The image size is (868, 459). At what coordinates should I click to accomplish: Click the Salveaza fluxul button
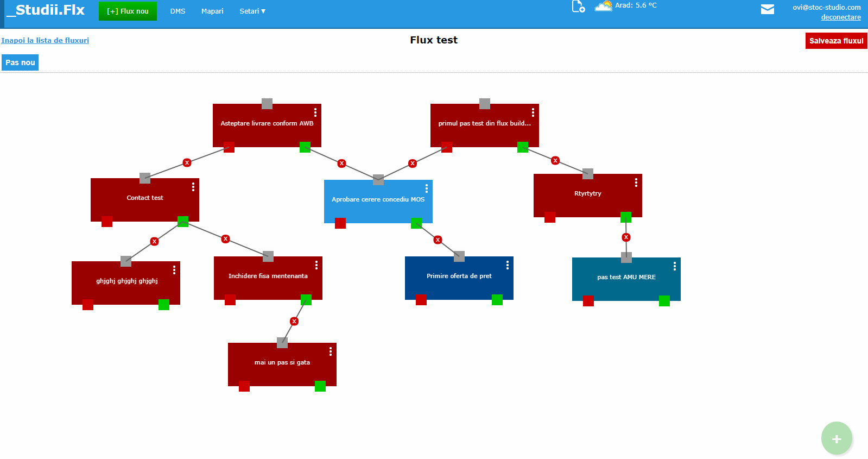pyautogui.click(x=836, y=41)
